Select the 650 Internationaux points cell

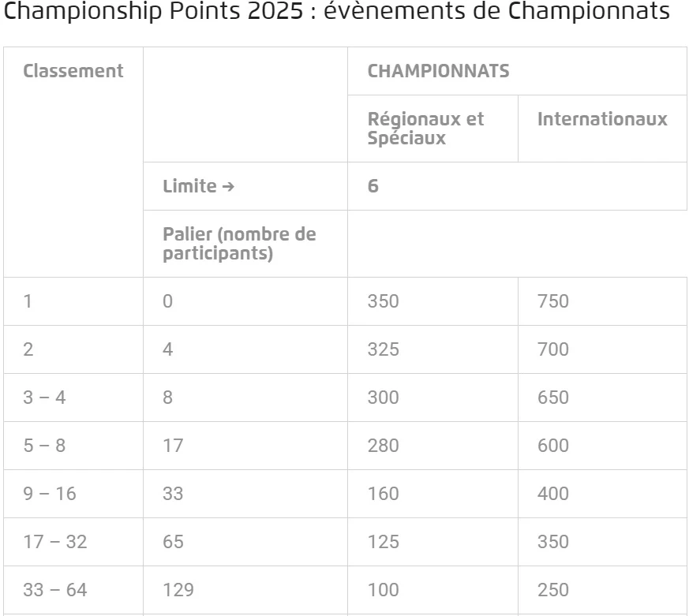(x=602, y=398)
